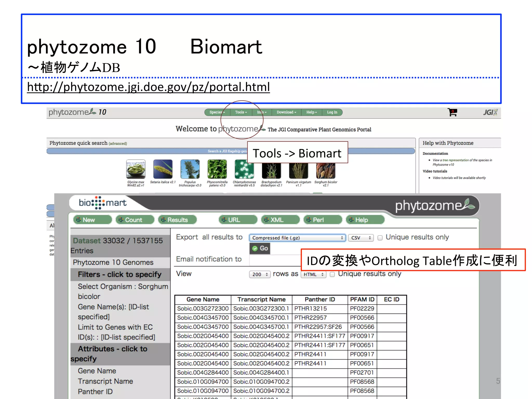Click the phytozome 10 logo

(x=77, y=112)
